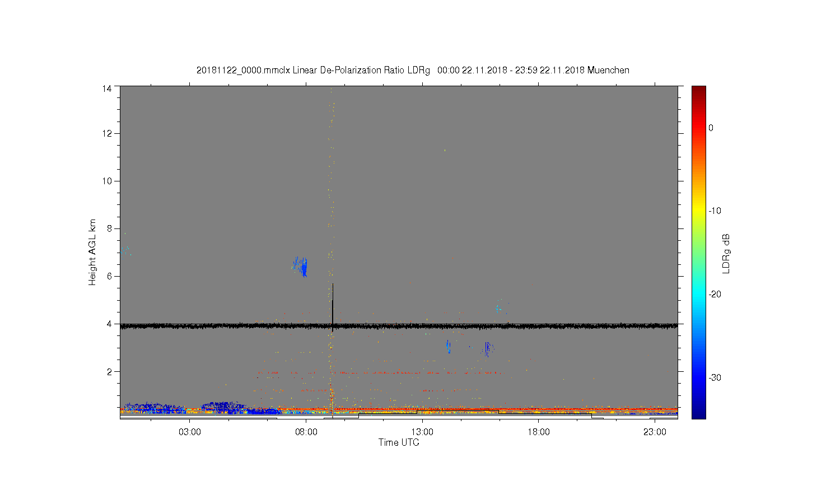
Task: Click the black vertical spike near 09:00
Action: (333, 307)
